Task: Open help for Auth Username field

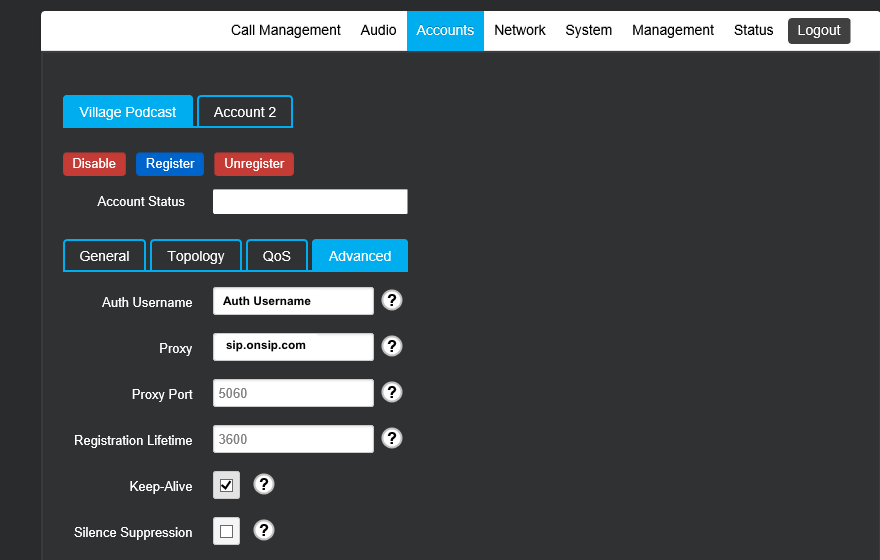Action: [392, 300]
